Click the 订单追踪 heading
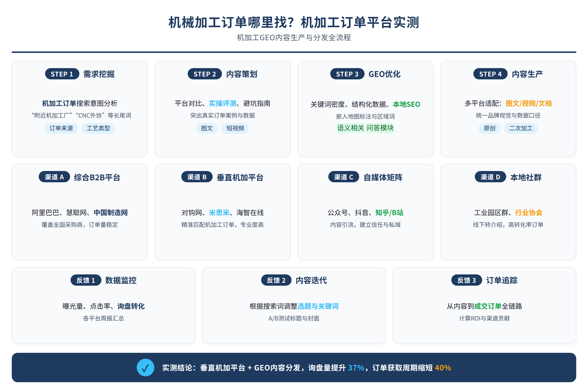The height and width of the screenshot is (392, 588). pyautogui.click(x=502, y=280)
